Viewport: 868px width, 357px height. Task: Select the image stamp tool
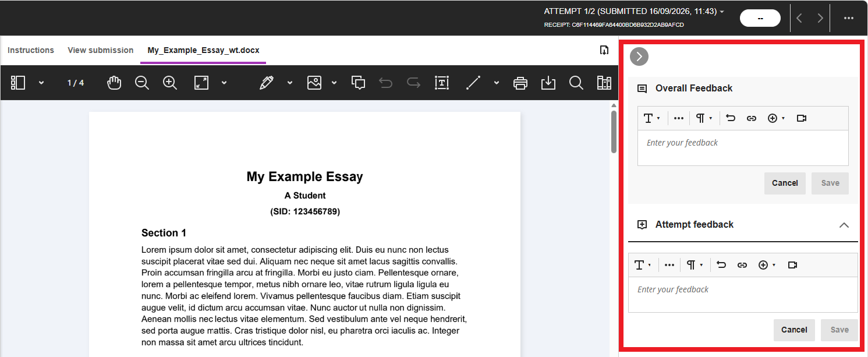pos(314,83)
